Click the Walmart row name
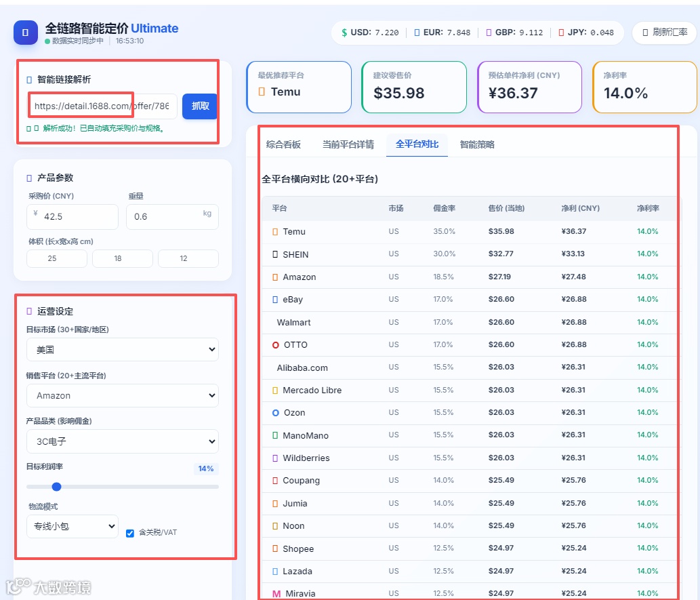 coord(293,323)
